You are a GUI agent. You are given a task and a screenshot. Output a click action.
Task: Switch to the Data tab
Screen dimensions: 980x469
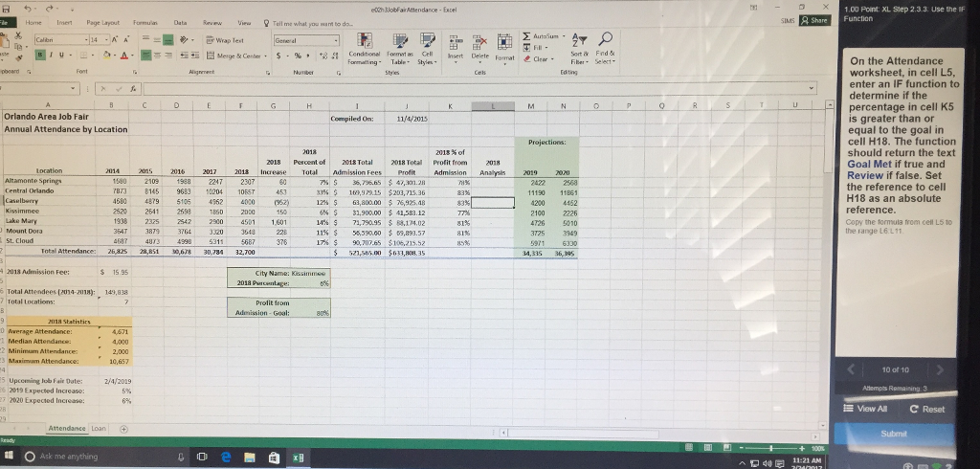(x=180, y=22)
